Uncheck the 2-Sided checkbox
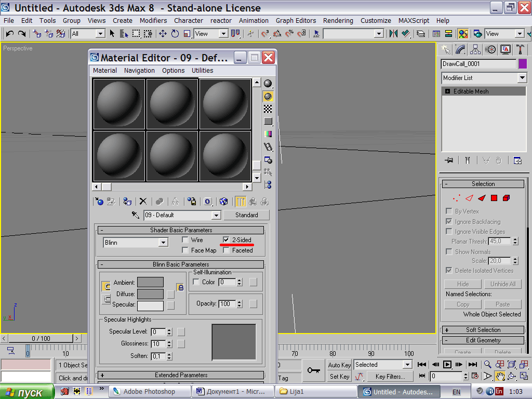This screenshot has height=399, width=532. 227,240
